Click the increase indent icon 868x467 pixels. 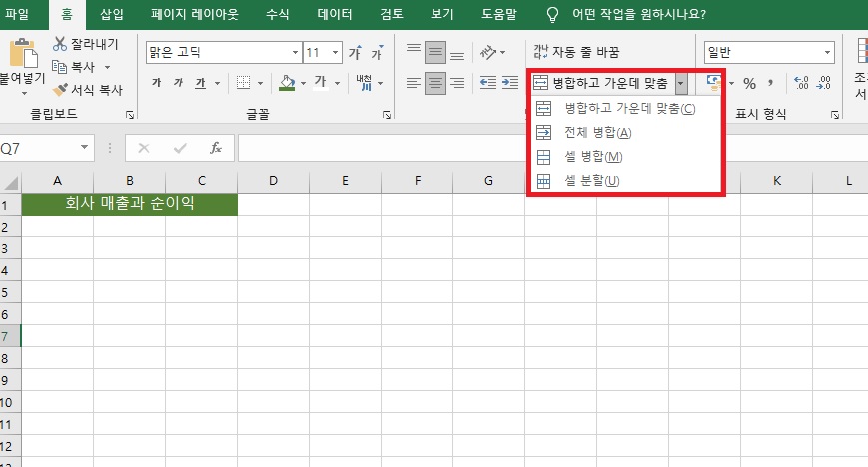coord(509,83)
